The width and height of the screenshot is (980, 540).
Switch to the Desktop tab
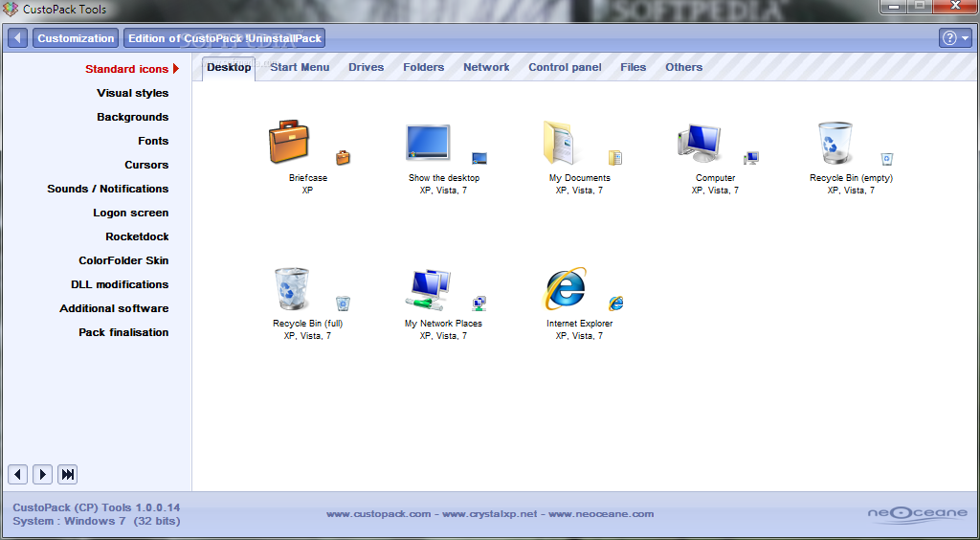[x=229, y=67]
